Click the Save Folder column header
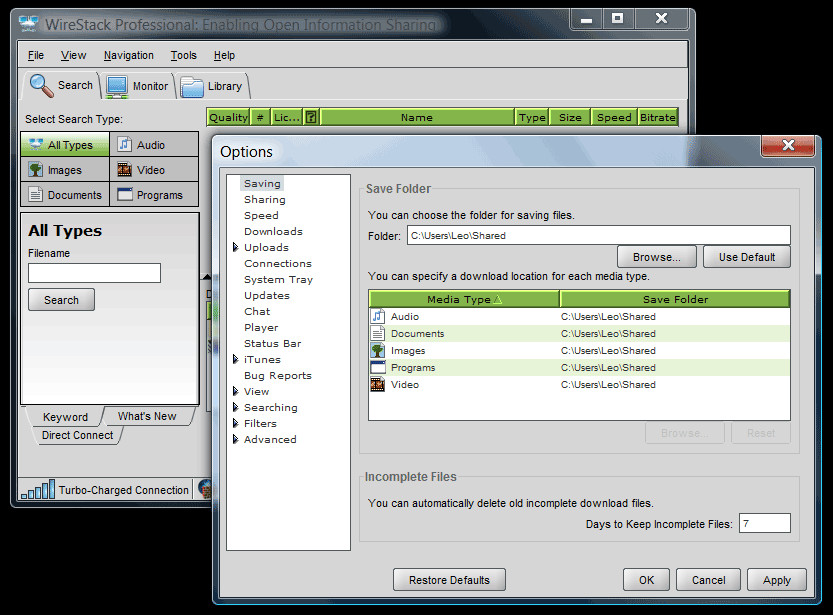 (675, 299)
